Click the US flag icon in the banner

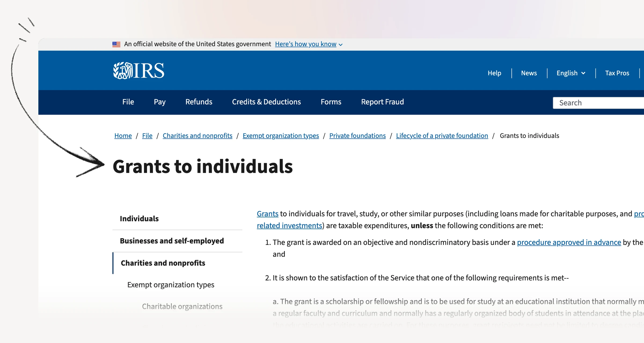(116, 44)
